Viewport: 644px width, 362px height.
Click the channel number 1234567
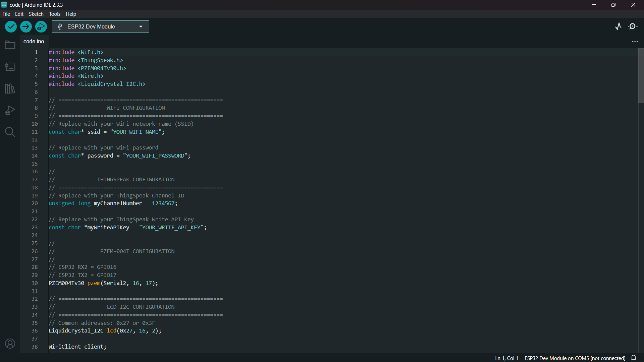point(163,203)
